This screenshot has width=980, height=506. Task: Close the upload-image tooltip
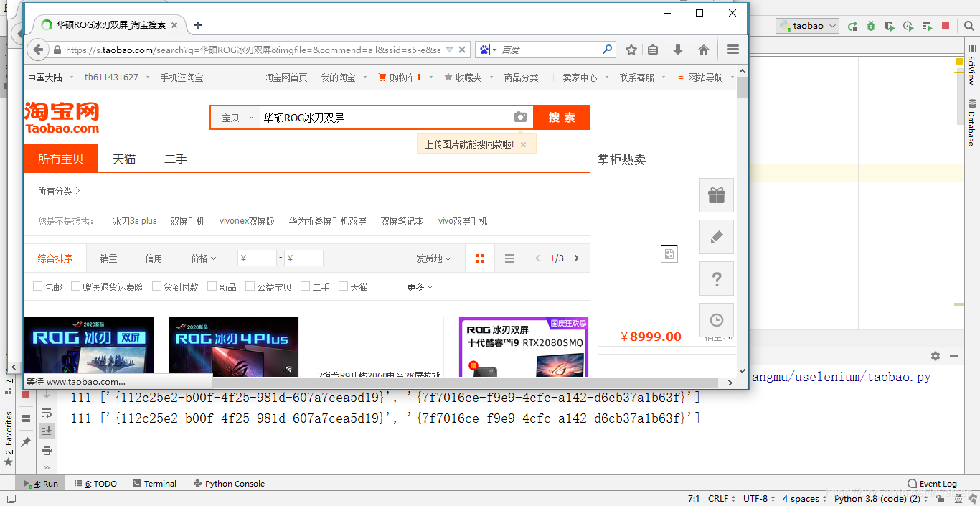(x=524, y=144)
